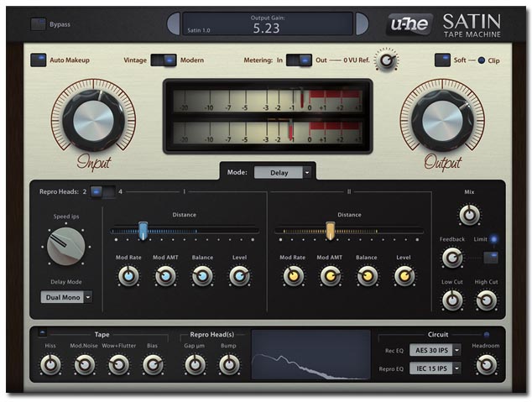Click the u-he logo
532x402 pixels.
pyautogui.click(x=409, y=24)
